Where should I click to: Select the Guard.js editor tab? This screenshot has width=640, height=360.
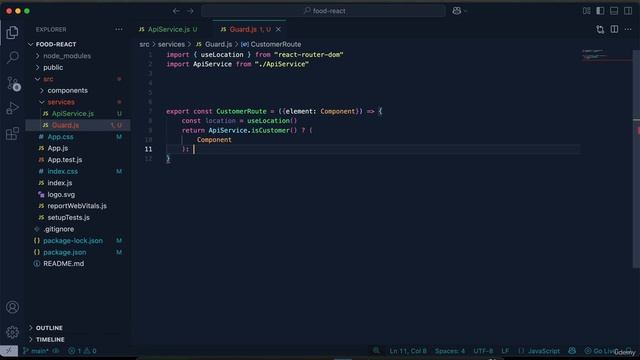pyautogui.click(x=249, y=29)
